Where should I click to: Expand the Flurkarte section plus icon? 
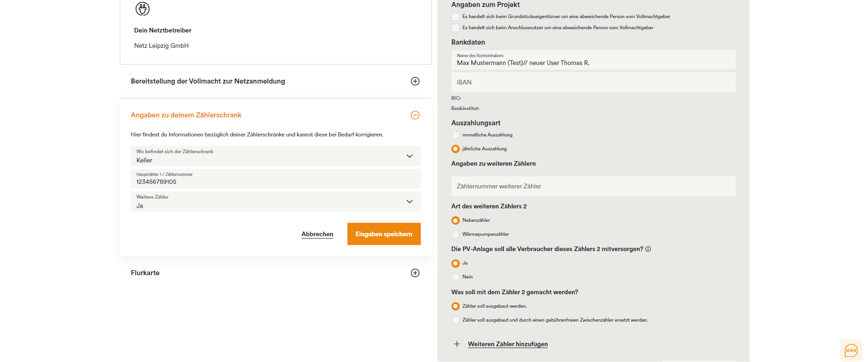pyautogui.click(x=415, y=273)
